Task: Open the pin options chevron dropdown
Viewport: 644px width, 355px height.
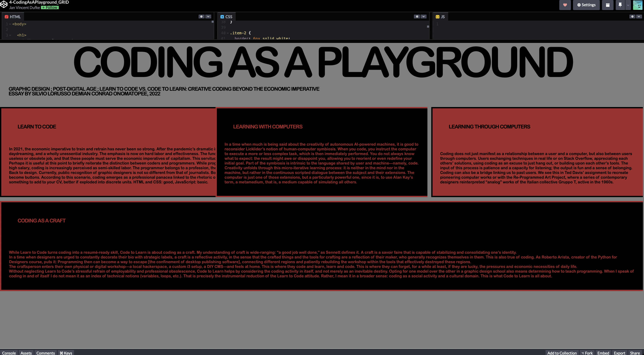Action: point(627,5)
